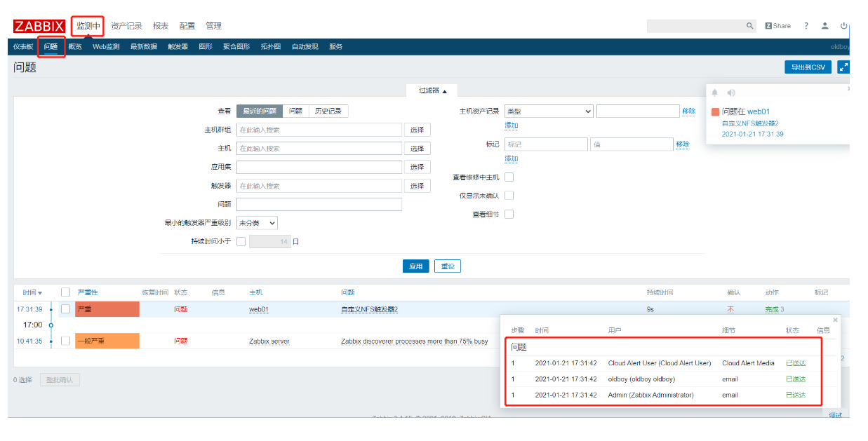Open the 聚合图形 submenu

236,47
